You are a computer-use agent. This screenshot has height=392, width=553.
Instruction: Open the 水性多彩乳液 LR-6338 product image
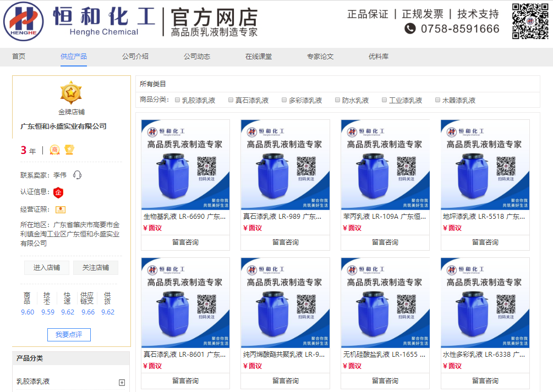coord(485,303)
